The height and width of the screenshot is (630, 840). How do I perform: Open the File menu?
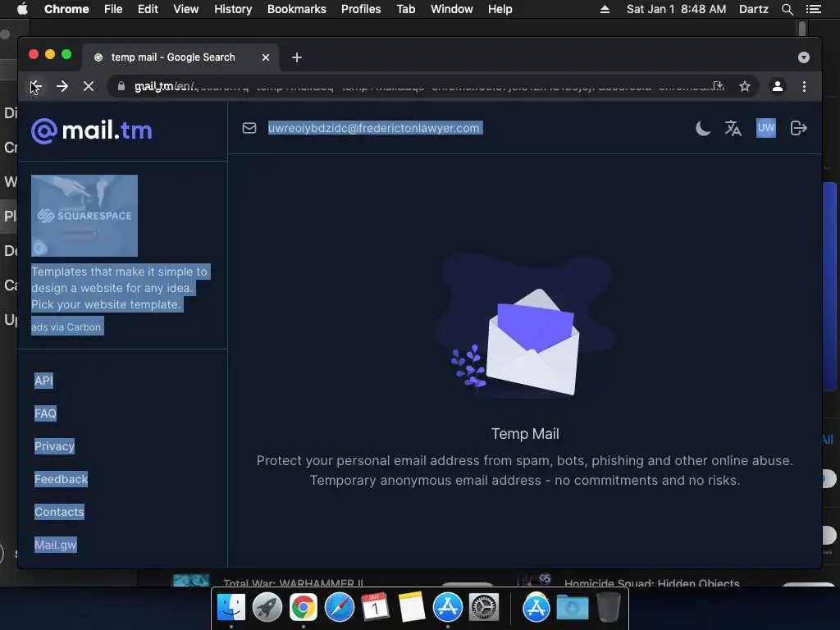tap(113, 9)
